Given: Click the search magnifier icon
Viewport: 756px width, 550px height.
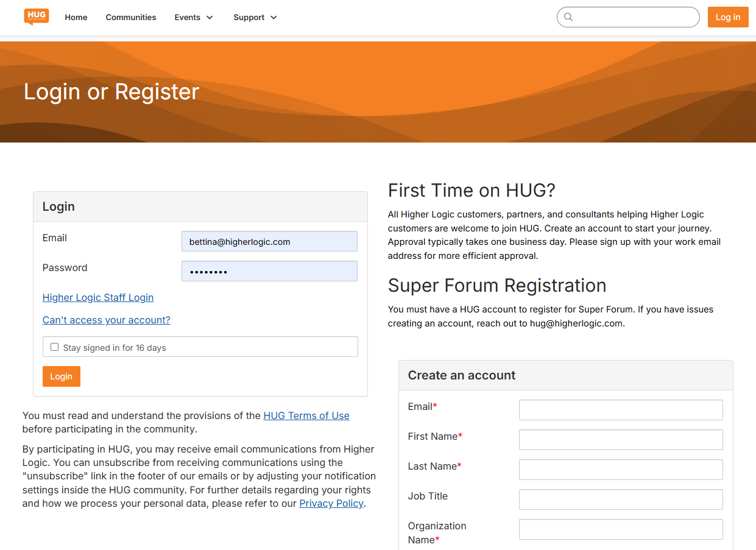Looking at the screenshot, I should pos(568,17).
